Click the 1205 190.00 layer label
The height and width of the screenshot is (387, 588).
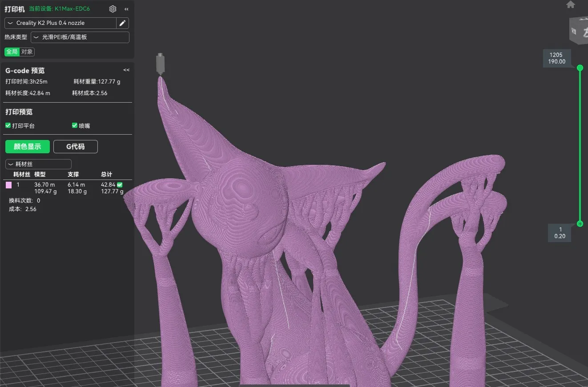tap(556, 58)
